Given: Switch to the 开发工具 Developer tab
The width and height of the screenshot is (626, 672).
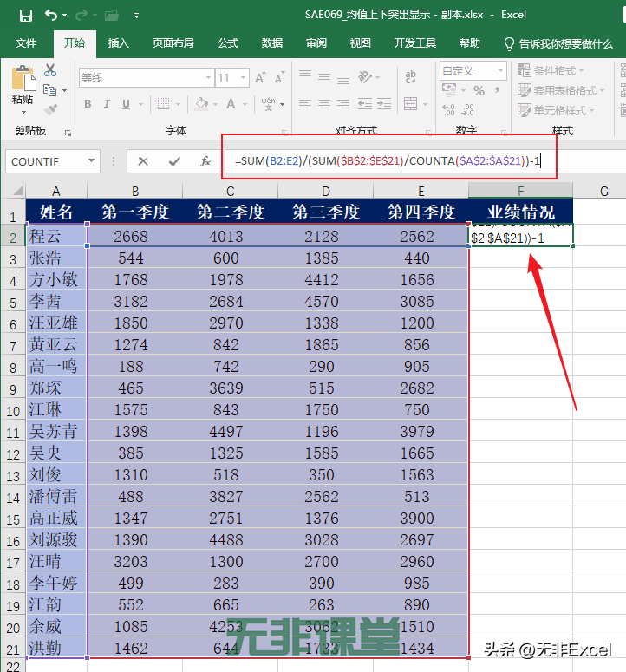Looking at the screenshot, I should [415, 43].
